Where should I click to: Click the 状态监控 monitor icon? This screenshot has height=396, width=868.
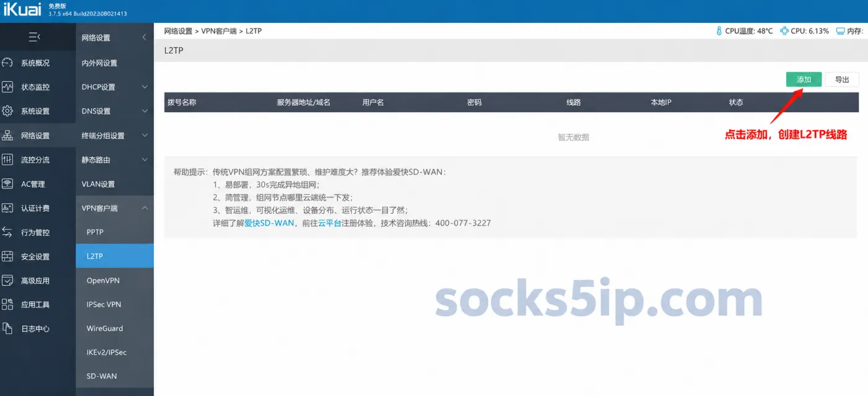coord(7,87)
